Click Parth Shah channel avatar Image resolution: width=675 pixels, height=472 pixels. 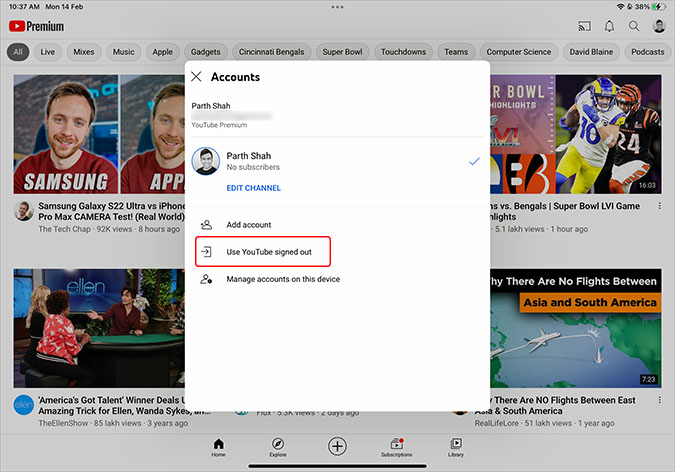point(206,161)
